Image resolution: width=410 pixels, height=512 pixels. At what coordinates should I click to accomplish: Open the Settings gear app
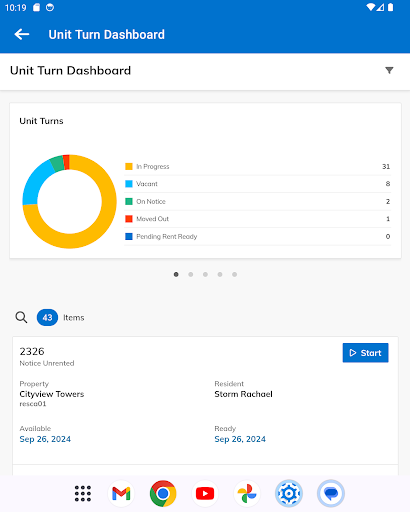(289, 493)
